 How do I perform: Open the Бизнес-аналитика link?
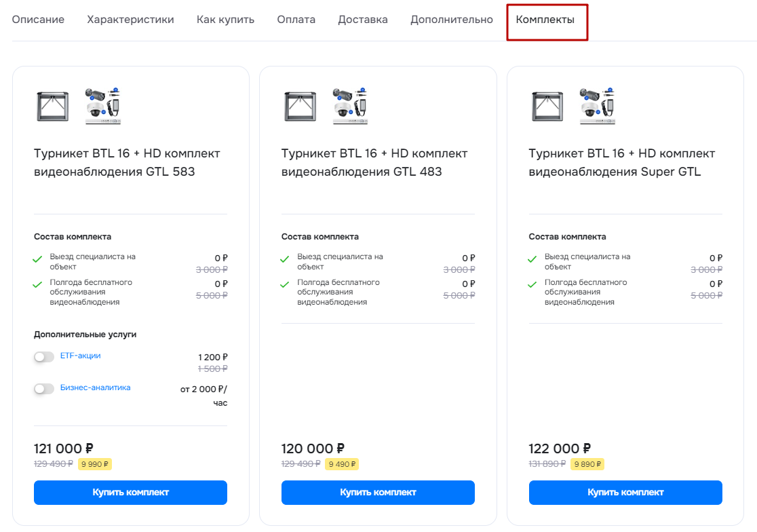click(x=95, y=387)
